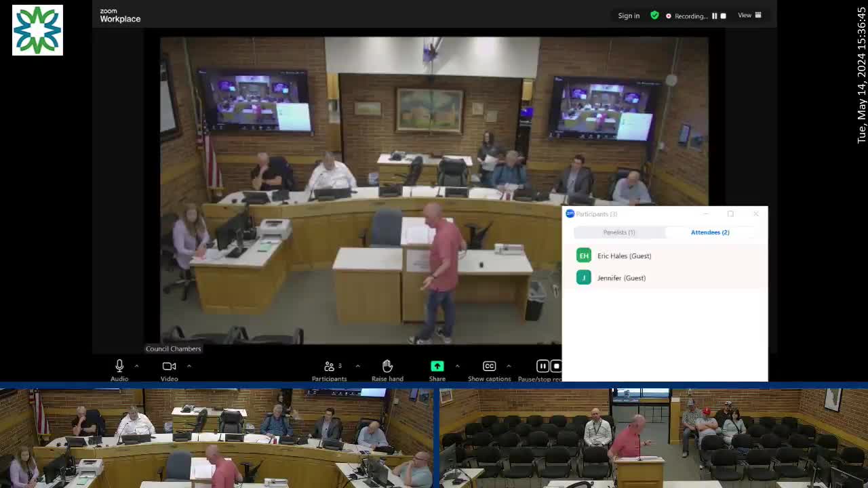Close the Participants window

[756, 214]
